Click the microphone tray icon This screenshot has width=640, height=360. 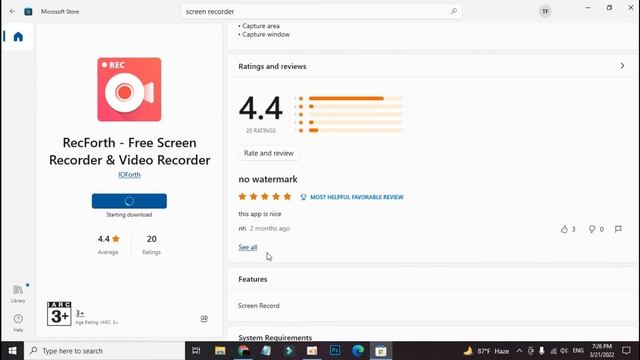[542, 351]
